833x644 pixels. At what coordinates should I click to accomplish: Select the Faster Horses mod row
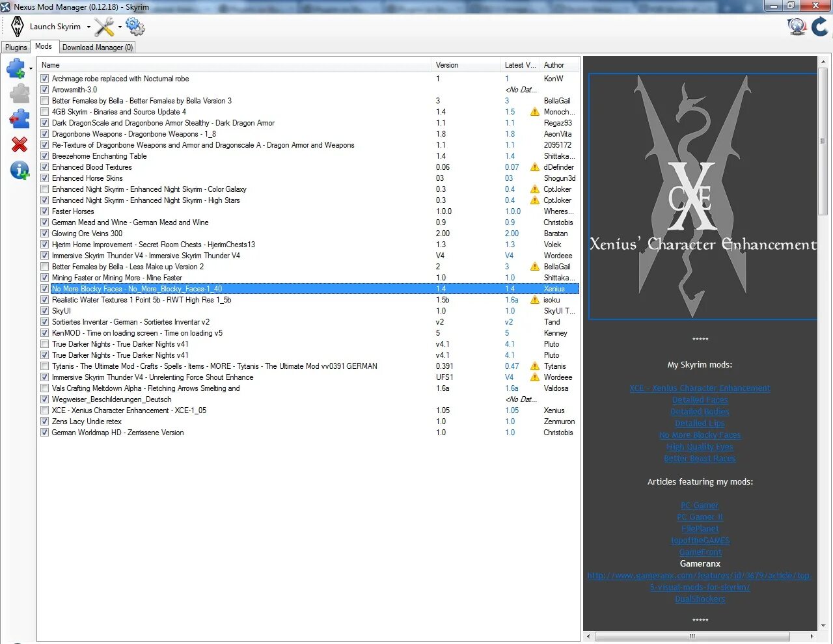click(308, 211)
